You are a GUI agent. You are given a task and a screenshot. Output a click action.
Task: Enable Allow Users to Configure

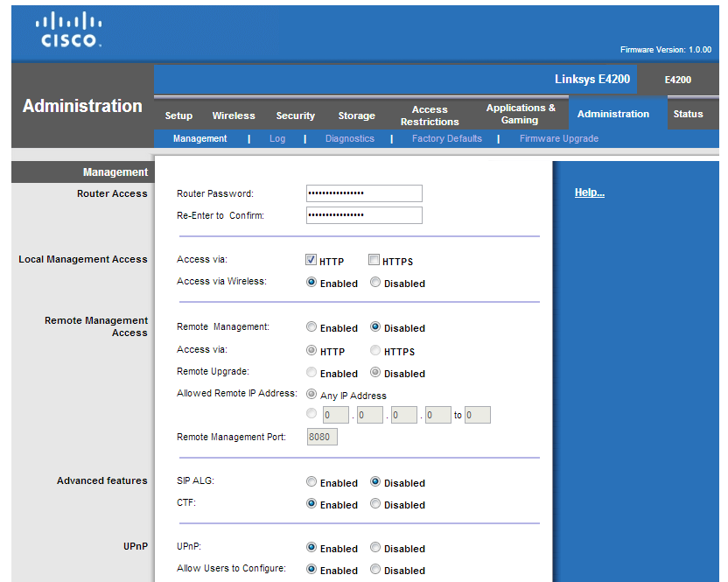coord(311,569)
